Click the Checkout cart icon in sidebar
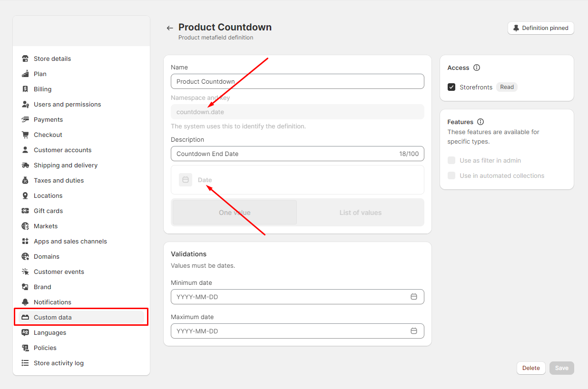588x389 pixels. [25, 135]
